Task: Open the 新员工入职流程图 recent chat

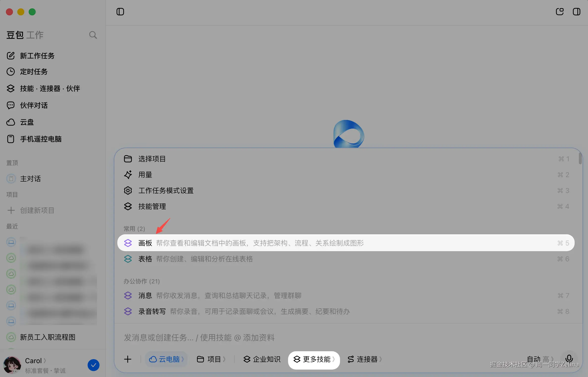Action: click(x=48, y=337)
